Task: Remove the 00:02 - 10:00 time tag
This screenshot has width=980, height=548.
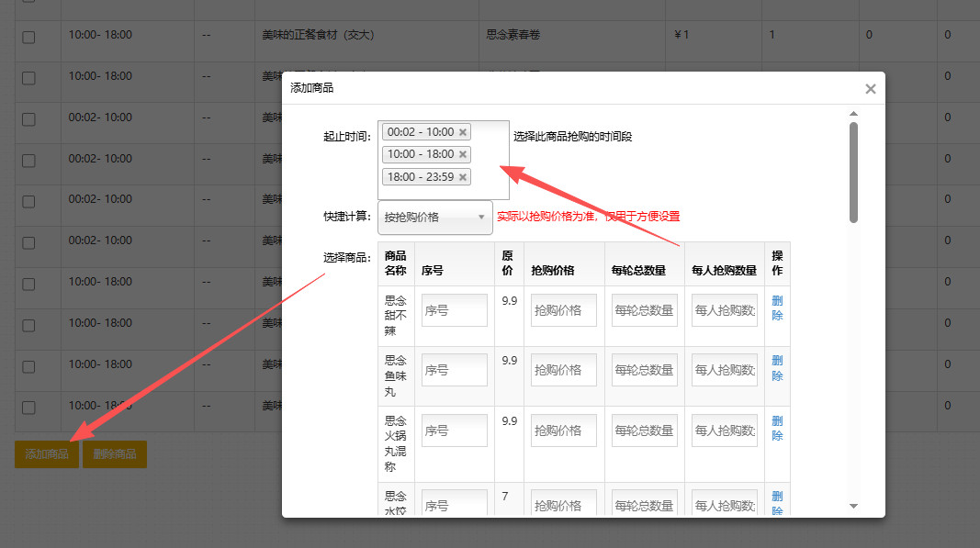Action: (x=463, y=132)
